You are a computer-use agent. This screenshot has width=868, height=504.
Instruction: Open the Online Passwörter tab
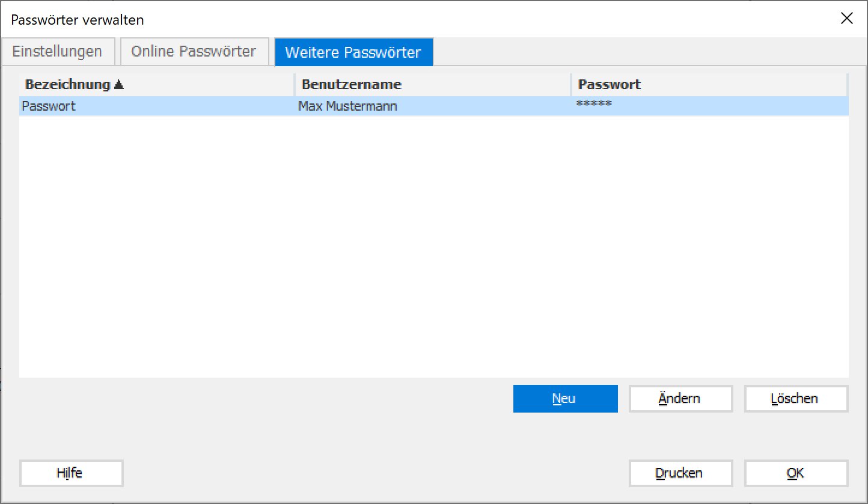click(194, 52)
